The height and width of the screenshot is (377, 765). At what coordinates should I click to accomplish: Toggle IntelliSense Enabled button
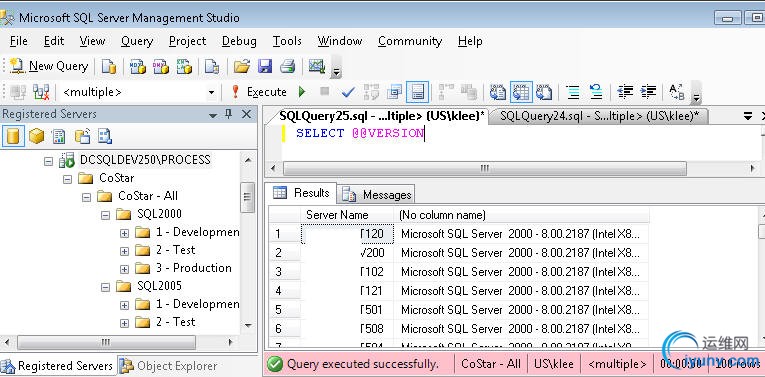tap(418, 92)
